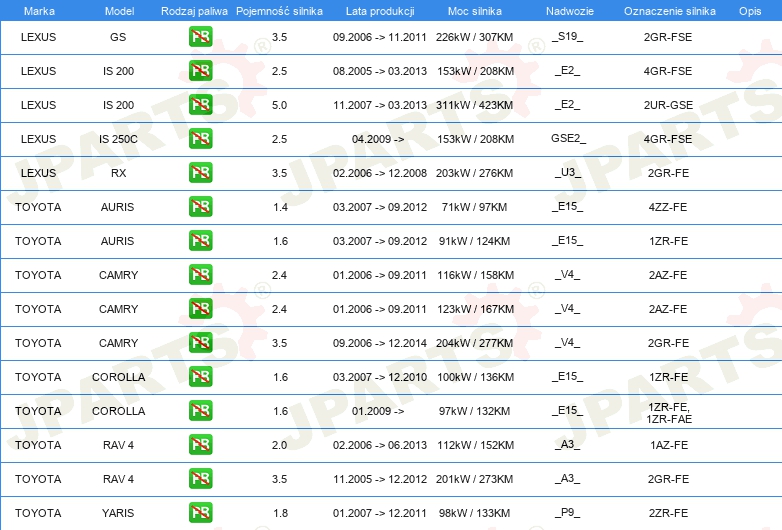Click power value 71kW / 97KM

coord(474,207)
